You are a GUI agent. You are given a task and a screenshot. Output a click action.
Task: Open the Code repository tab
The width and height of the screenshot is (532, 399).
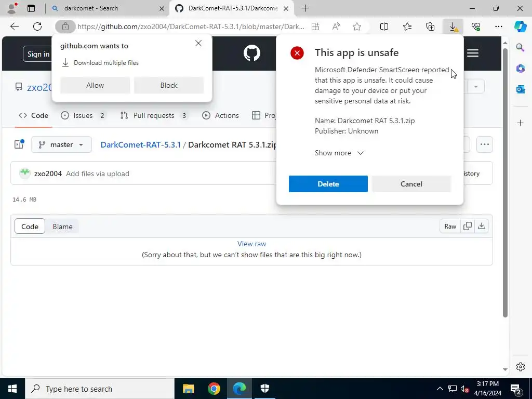(34, 116)
